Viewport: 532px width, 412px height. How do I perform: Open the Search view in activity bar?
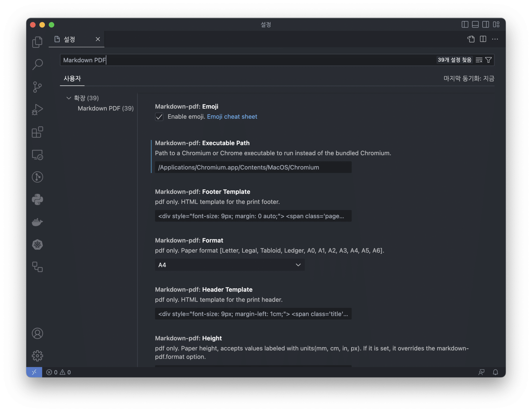(37, 64)
